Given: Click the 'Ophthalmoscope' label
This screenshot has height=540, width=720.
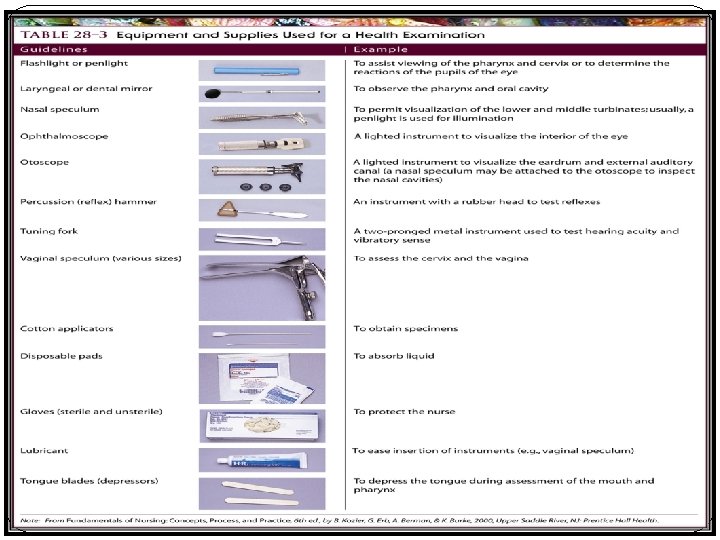Looking at the screenshot, I should click(x=64, y=136).
